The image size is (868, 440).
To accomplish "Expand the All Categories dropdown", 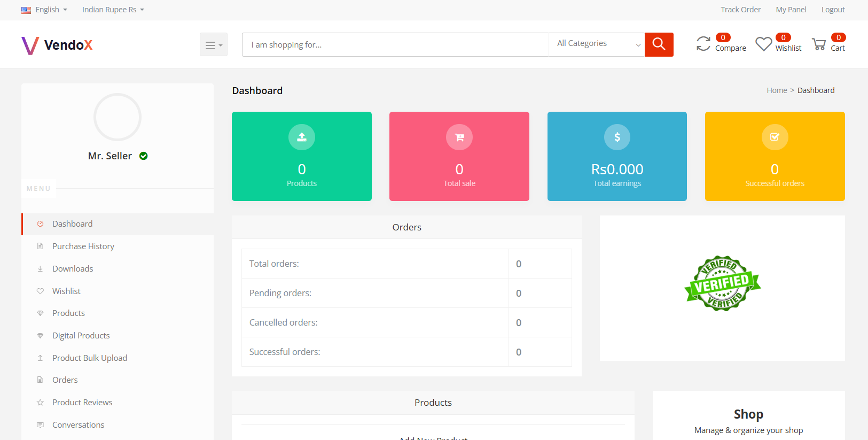I will [597, 44].
